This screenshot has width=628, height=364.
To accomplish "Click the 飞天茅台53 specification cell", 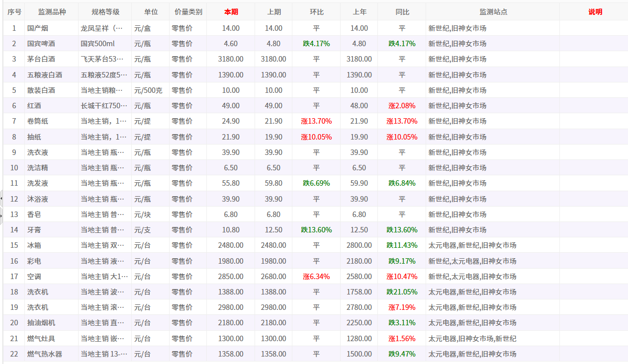I will point(105,59).
